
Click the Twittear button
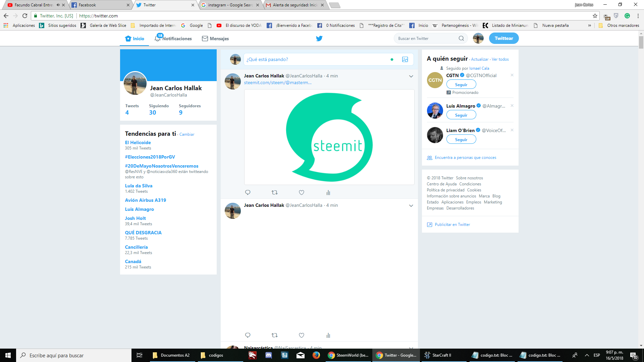click(x=503, y=38)
